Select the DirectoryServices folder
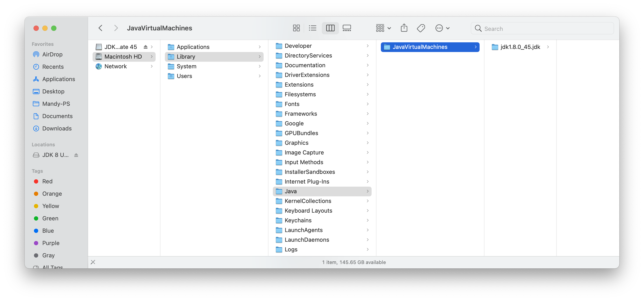Screen dimensions: 644x301 click(x=322, y=56)
